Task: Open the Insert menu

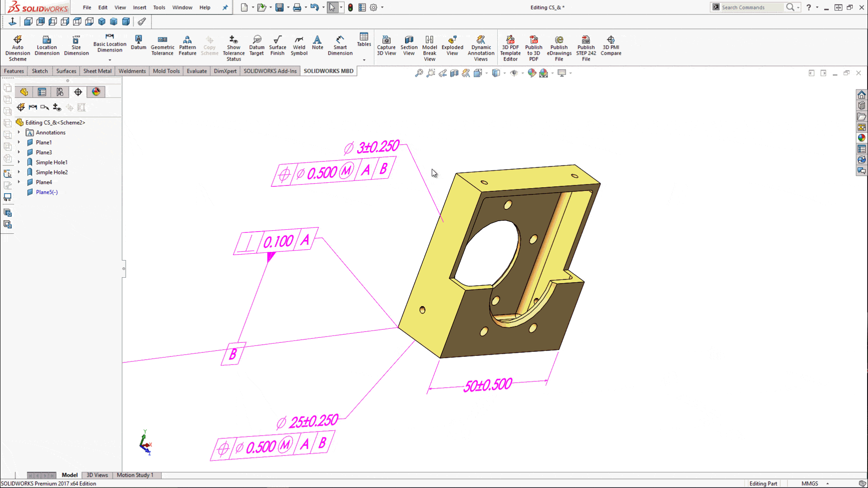Action: coord(139,7)
